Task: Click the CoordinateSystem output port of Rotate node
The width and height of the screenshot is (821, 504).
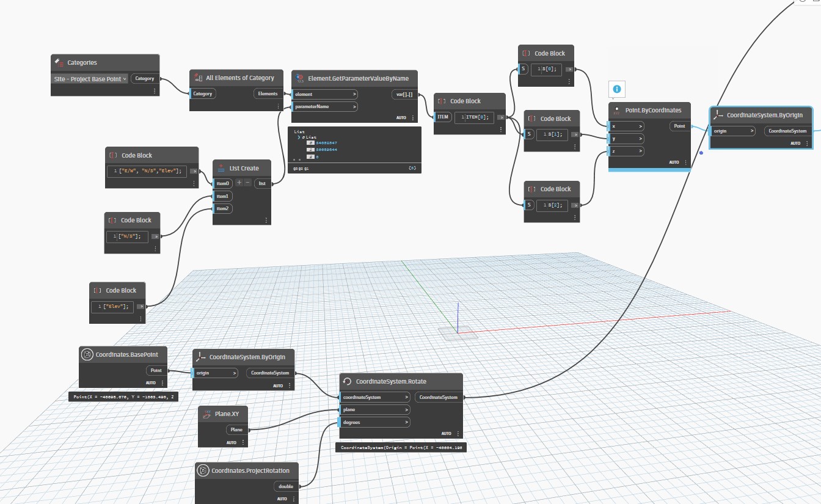Action: pos(439,397)
